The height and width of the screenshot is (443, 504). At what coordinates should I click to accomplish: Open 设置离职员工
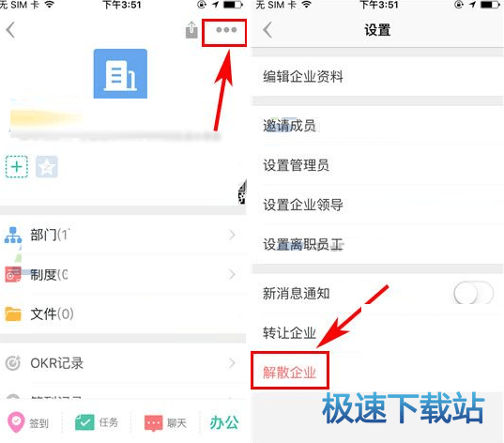tap(377, 244)
